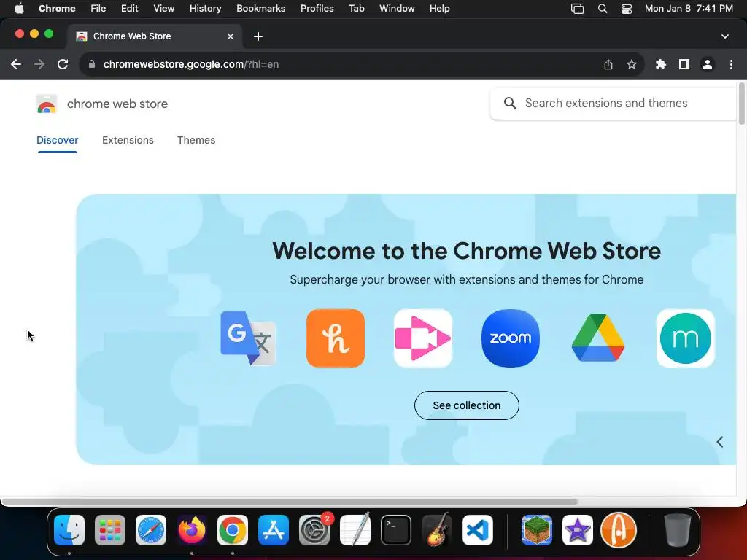
Task: Open the Profiles menu
Action: [317, 9]
